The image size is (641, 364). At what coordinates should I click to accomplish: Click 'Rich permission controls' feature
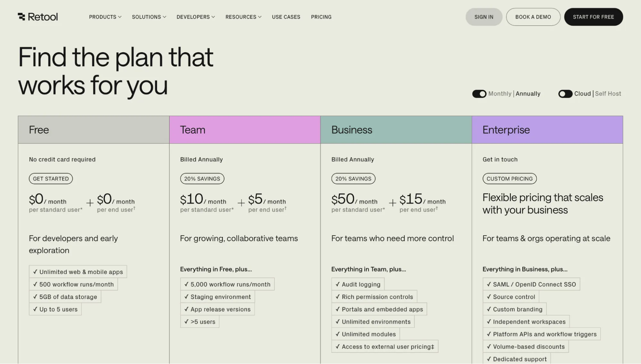[x=374, y=297]
